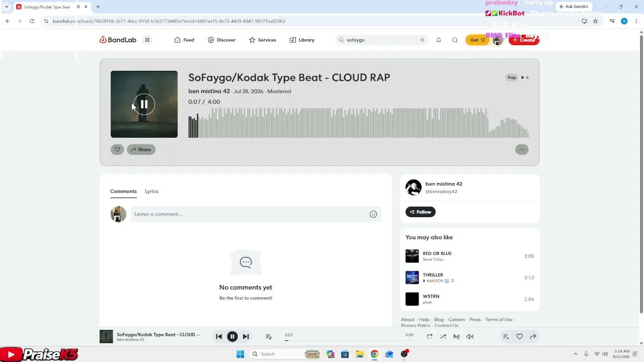Open the Press footer link
The height and width of the screenshot is (362, 644).
pos(475,320)
